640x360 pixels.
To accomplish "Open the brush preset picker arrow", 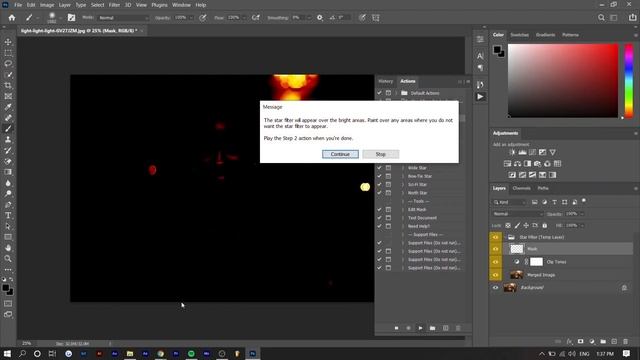I will [60, 18].
